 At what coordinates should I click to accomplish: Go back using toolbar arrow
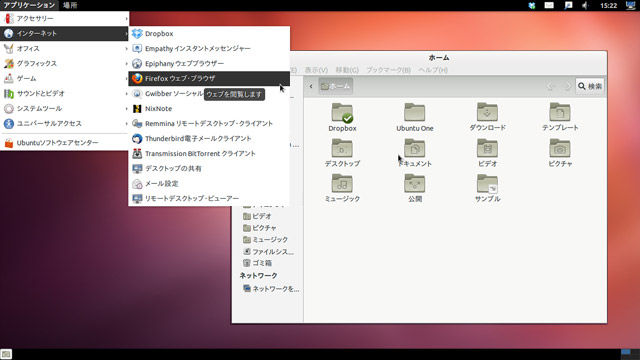point(551,86)
